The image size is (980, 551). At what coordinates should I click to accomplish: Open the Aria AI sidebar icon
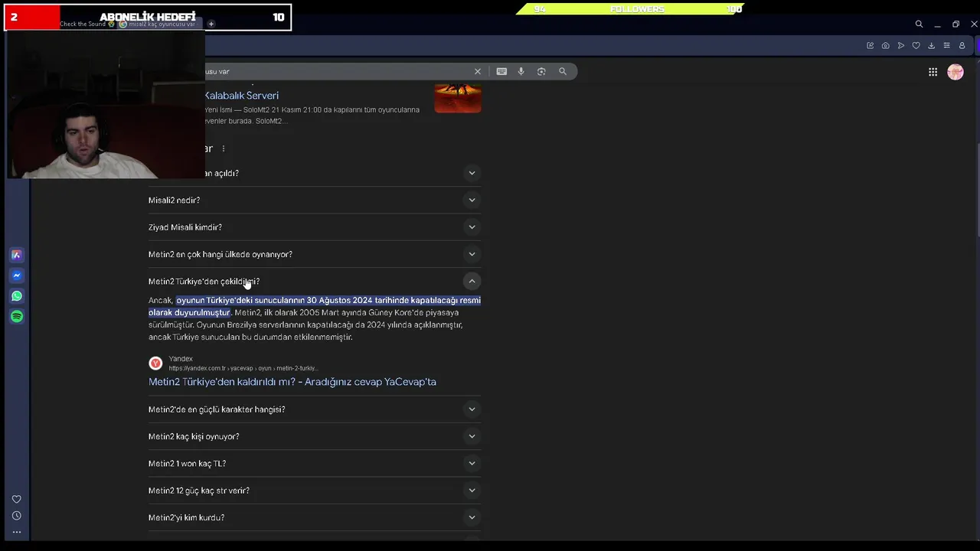click(x=17, y=255)
